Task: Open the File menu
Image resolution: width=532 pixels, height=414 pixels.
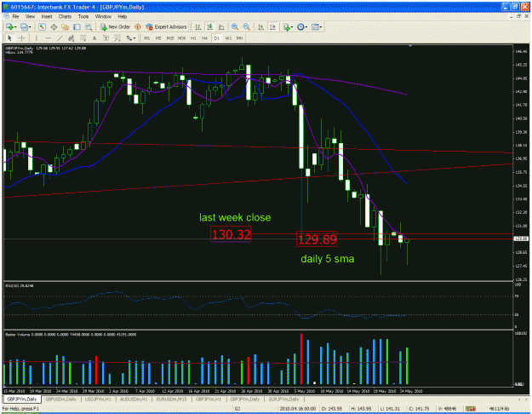Action: (x=15, y=16)
